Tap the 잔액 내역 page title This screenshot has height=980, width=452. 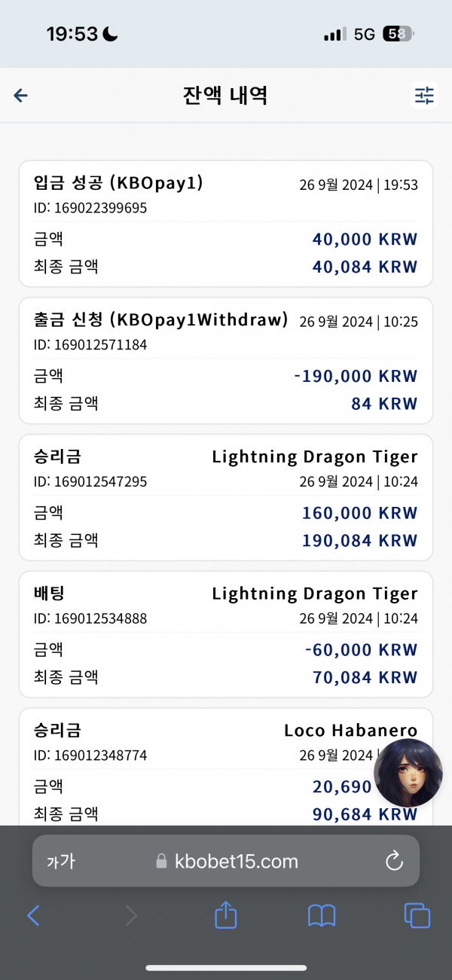(225, 95)
